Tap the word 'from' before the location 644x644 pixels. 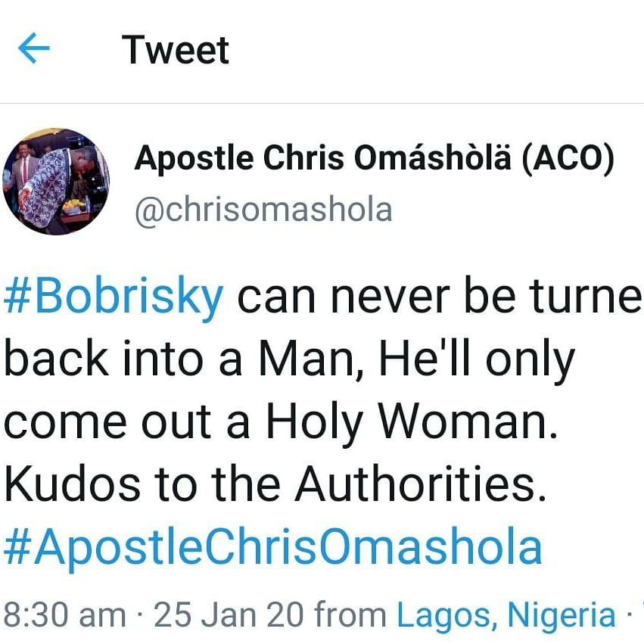[x=352, y=614]
